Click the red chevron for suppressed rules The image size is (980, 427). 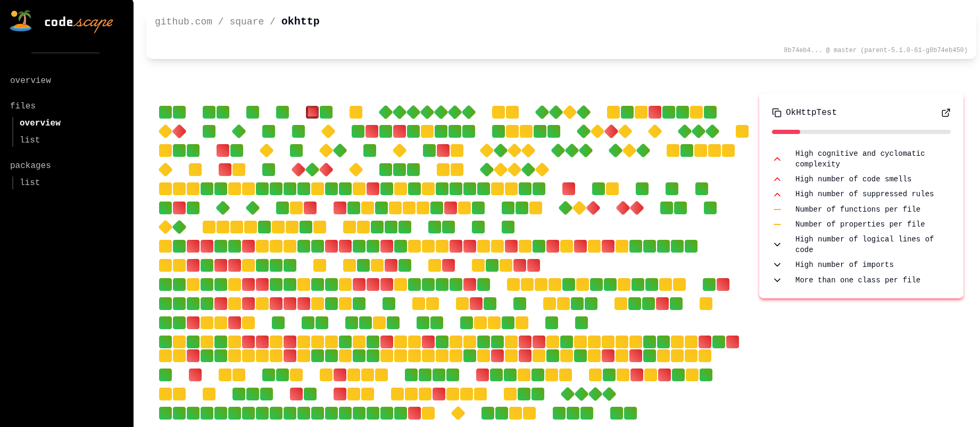coord(777,194)
